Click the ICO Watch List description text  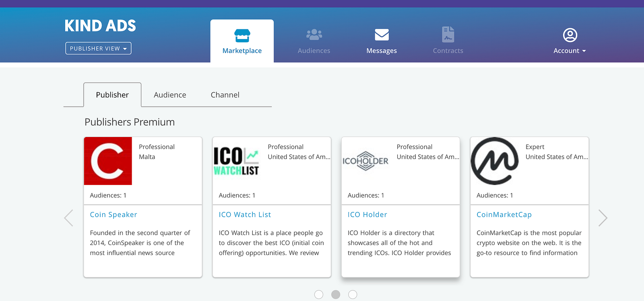click(271, 243)
